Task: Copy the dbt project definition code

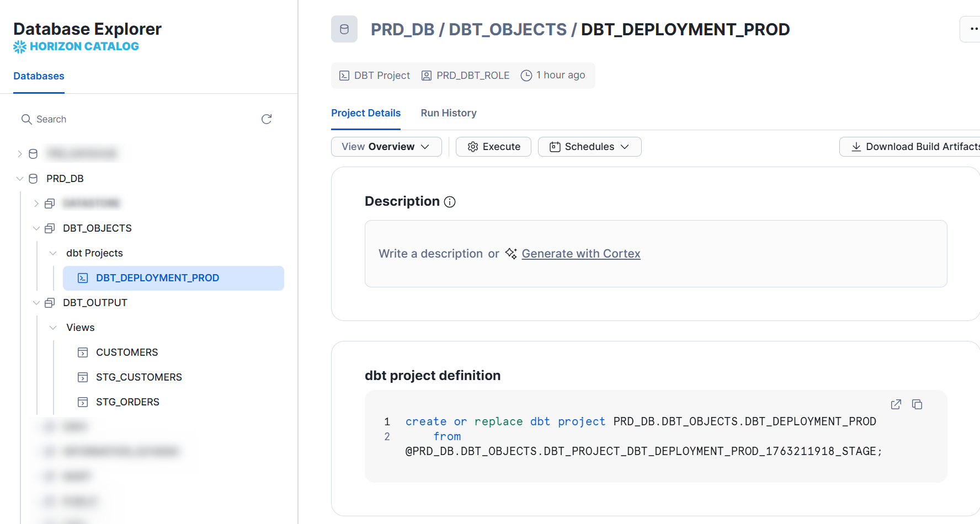Action: (917, 404)
